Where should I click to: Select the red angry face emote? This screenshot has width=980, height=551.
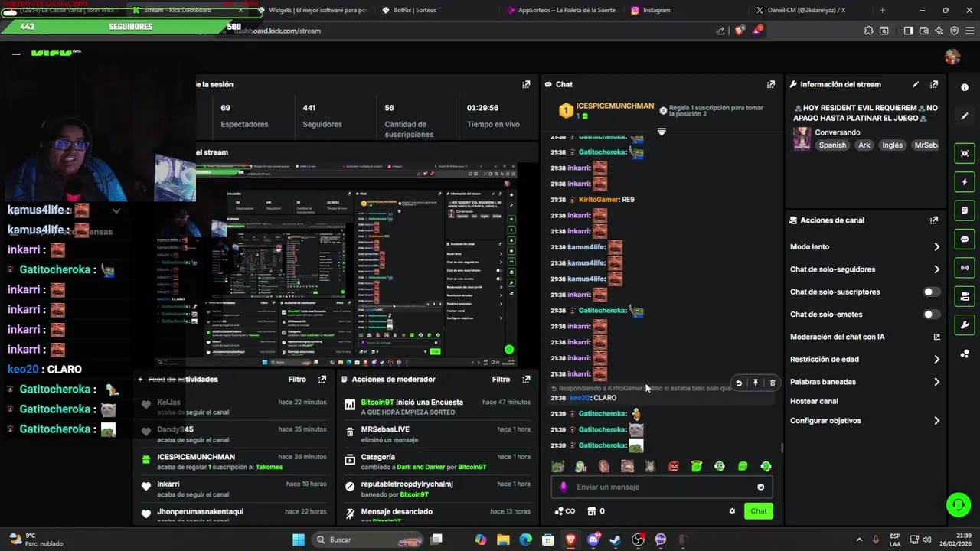pyautogui.click(x=674, y=466)
